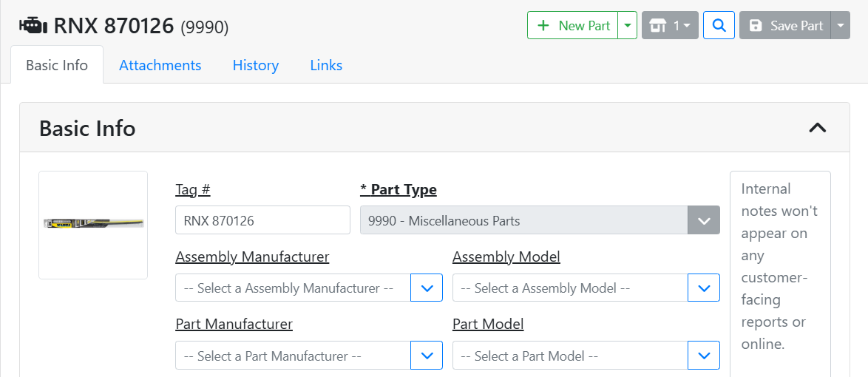Open the Save Part options arrow
Image resolution: width=868 pixels, height=377 pixels.
(x=841, y=25)
